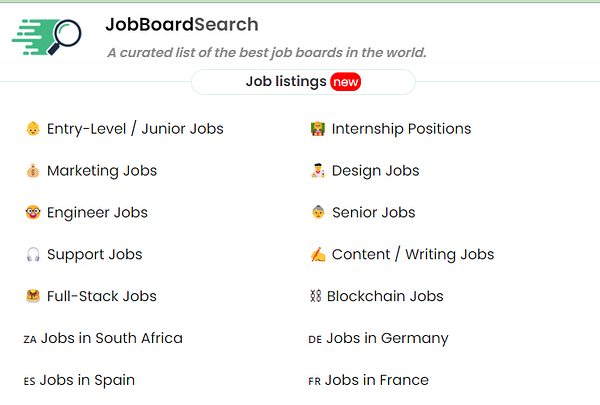The height and width of the screenshot is (405, 600).
Task: Click the icon beside Internship Positions
Action: (318, 129)
